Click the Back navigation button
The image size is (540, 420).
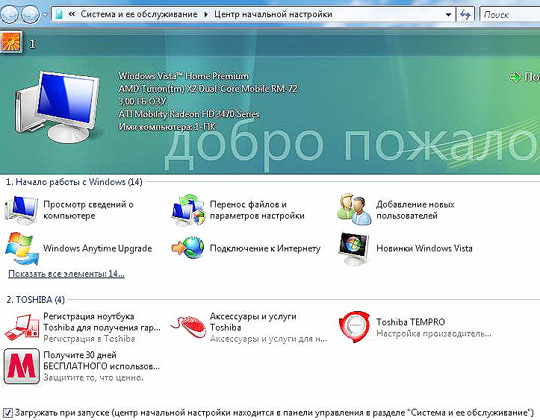point(9,14)
